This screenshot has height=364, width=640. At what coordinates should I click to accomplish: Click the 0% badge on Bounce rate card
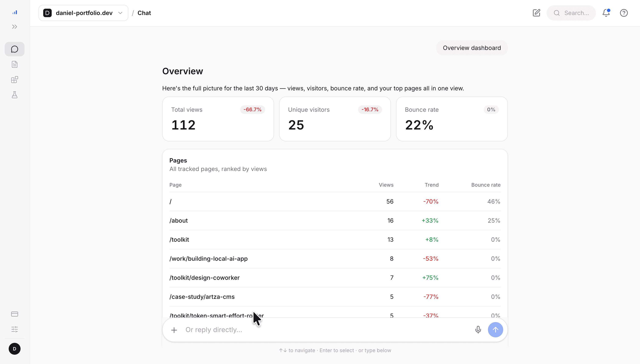click(x=491, y=110)
